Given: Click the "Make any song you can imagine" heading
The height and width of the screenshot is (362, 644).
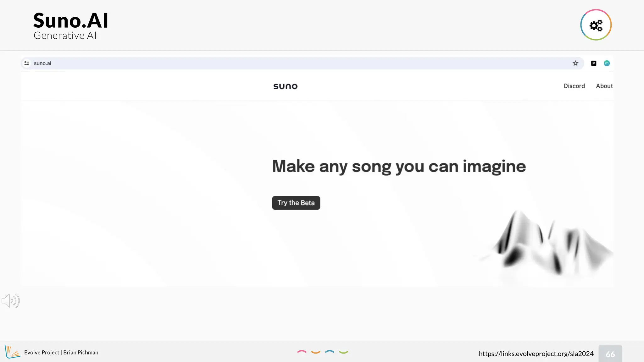Looking at the screenshot, I should tap(399, 166).
